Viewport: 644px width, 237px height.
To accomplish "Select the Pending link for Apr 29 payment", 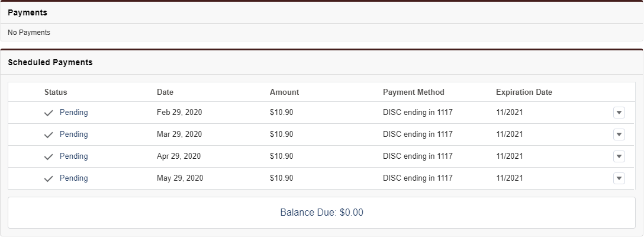I will click(74, 156).
